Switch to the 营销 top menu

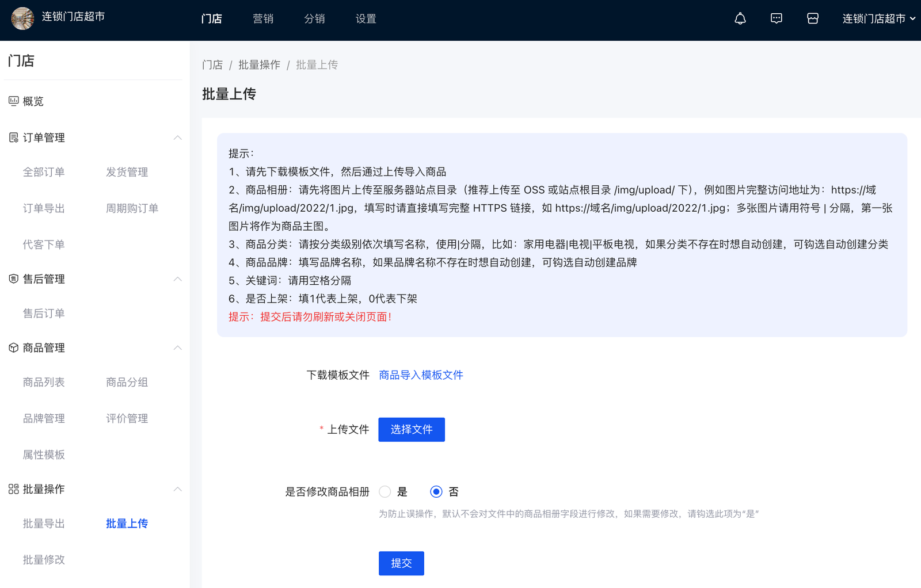coord(263,19)
